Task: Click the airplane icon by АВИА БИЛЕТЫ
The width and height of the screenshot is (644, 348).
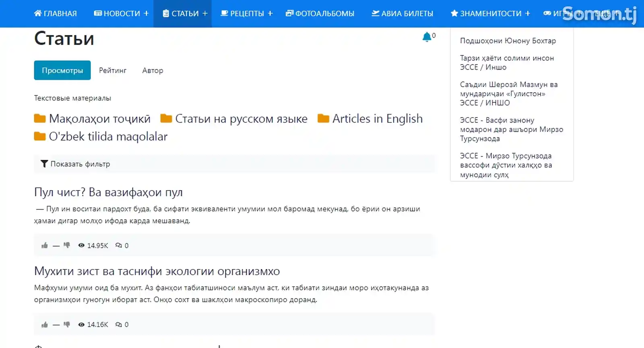Action: point(375,13)
